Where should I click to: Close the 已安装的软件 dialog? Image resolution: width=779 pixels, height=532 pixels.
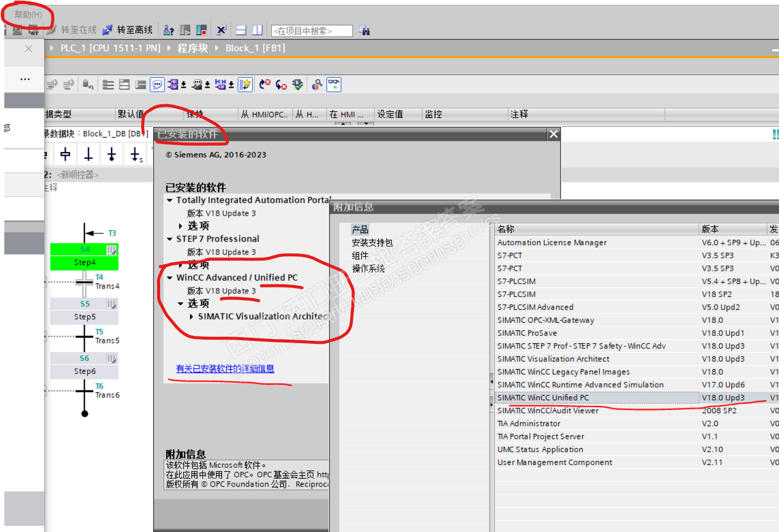pos(553,134)
